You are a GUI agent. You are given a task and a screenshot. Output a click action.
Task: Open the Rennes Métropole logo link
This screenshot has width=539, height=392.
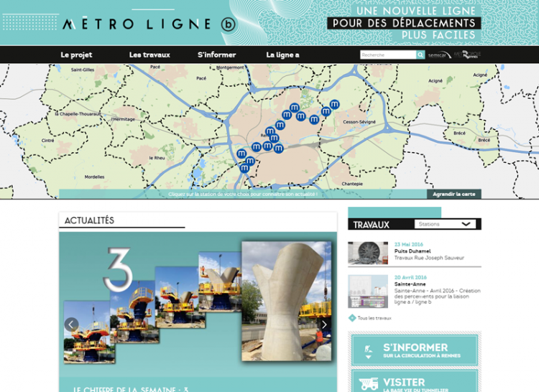[x=467, y=55]
